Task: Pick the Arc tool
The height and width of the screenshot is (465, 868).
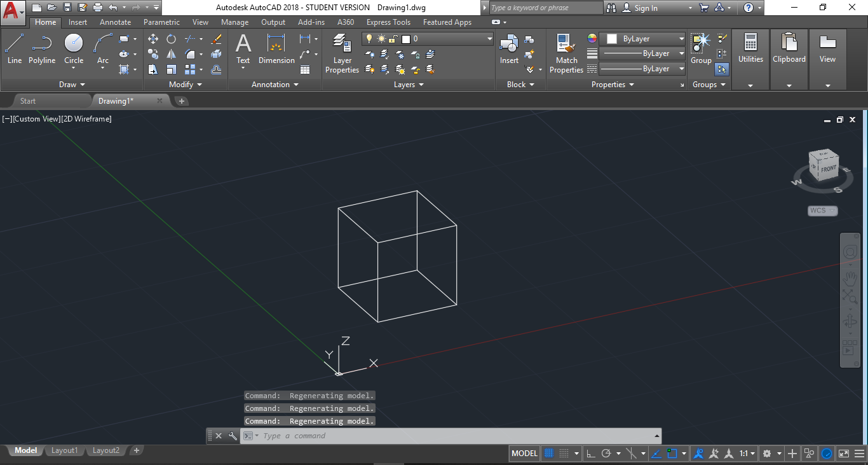Action: (103, 49)
